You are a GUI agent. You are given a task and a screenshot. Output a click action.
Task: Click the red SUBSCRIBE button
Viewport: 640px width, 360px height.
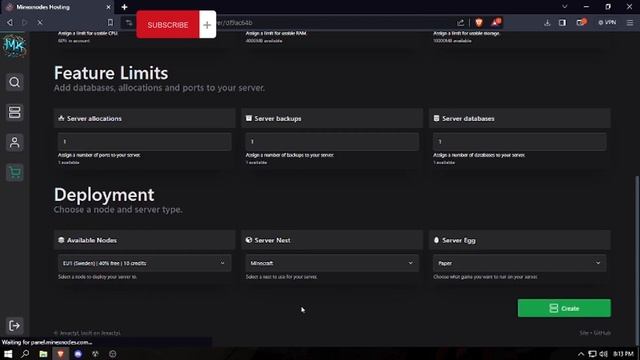tap(168, 25)
